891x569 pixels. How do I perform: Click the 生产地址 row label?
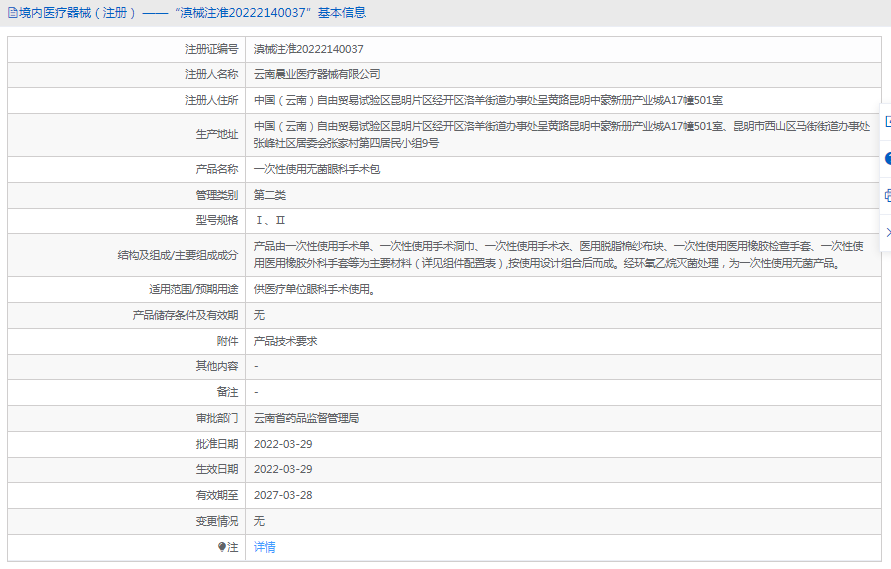coord(216,135)
